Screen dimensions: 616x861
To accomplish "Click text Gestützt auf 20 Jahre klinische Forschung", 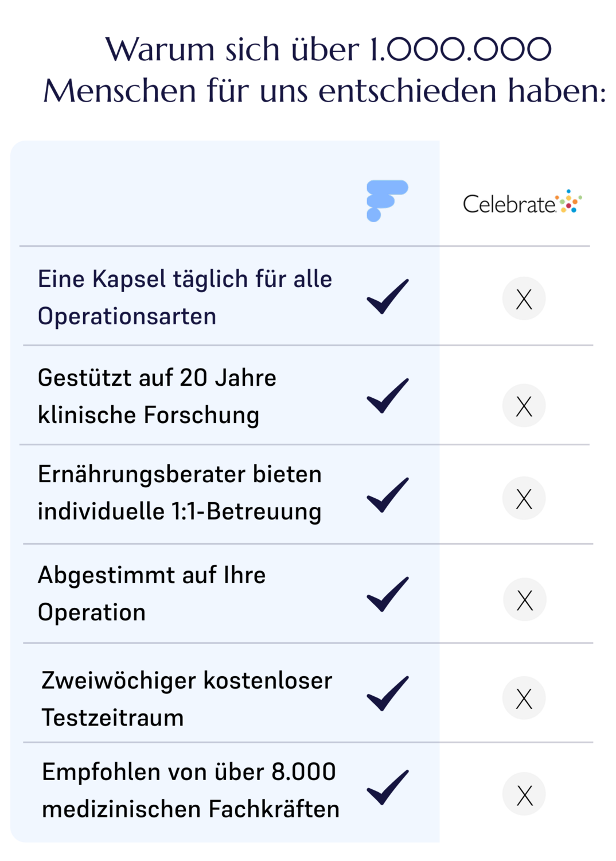I will click(x=157, y=396).
